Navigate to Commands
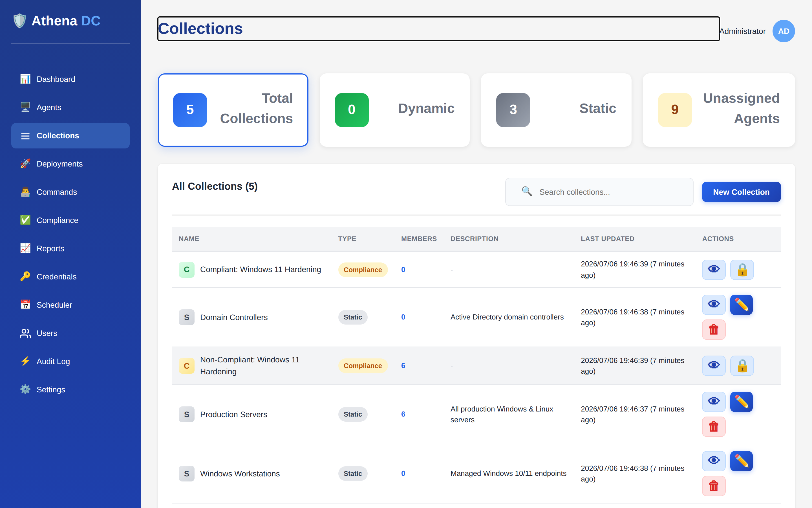Screen dimensions: 812x508 click(70, 192)
